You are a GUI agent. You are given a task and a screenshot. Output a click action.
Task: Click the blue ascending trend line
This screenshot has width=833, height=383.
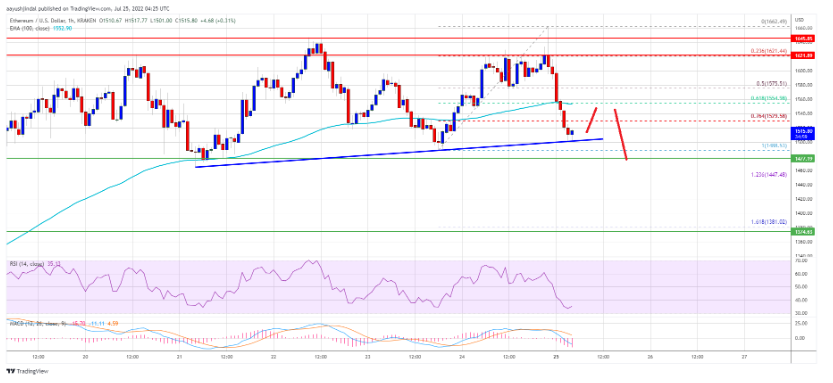point(399,153)
